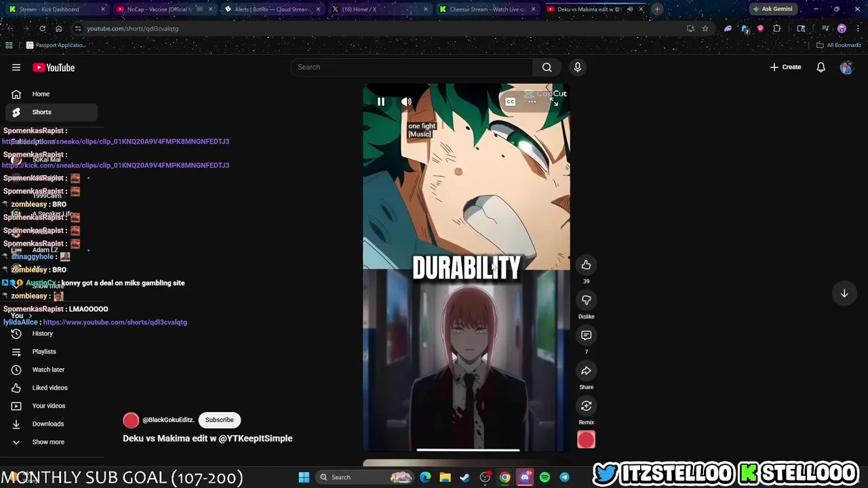Open Telegram from the taskbar
The image size is (868, 488).
tap(564, 477)
